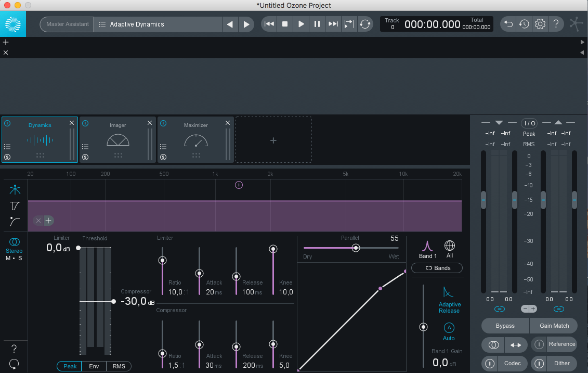This screenshot has height=373, width=588.
Task: Click the Parallel Dry/Wet slider handle
Action: pos(356,248)
